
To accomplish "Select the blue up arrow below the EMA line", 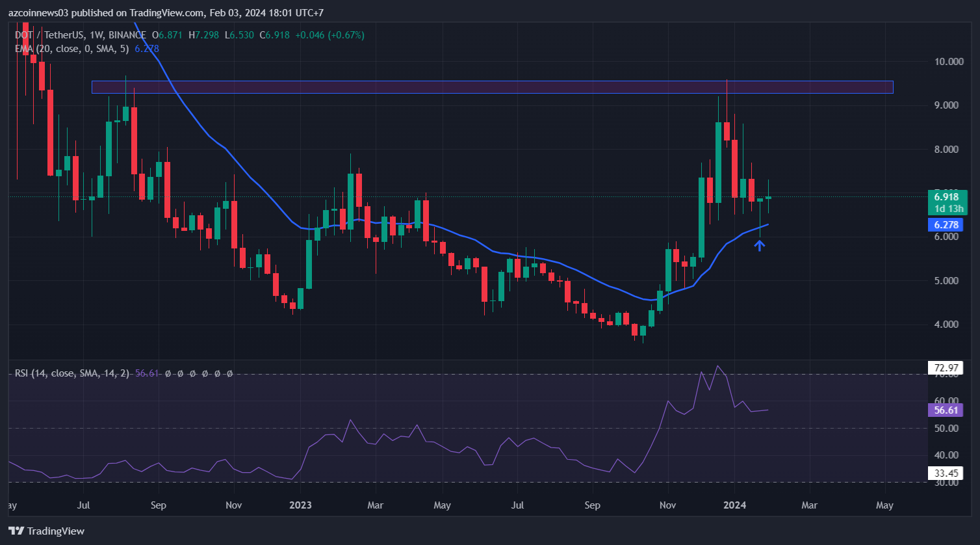I will pos(759,245).
